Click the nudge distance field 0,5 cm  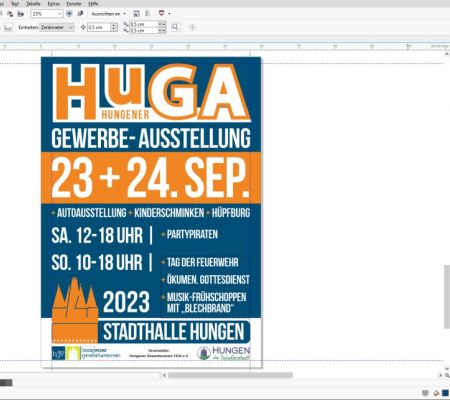point(99,27)
